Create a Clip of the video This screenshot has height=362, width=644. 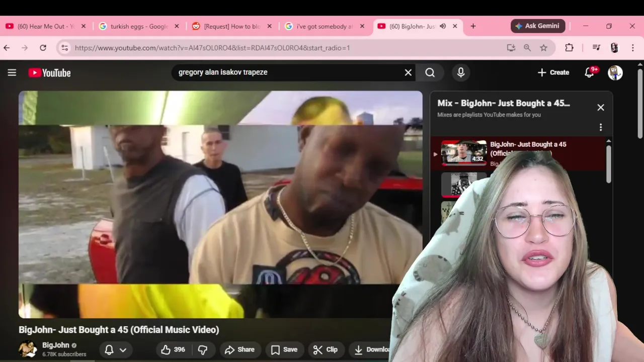coord(326,349)
